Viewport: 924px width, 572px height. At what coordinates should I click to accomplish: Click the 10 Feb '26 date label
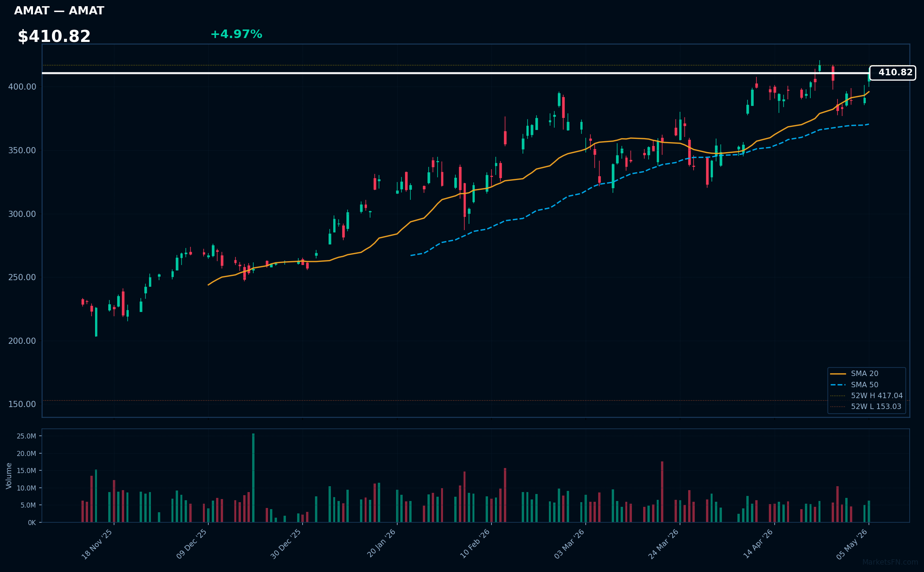click(475, 544)
